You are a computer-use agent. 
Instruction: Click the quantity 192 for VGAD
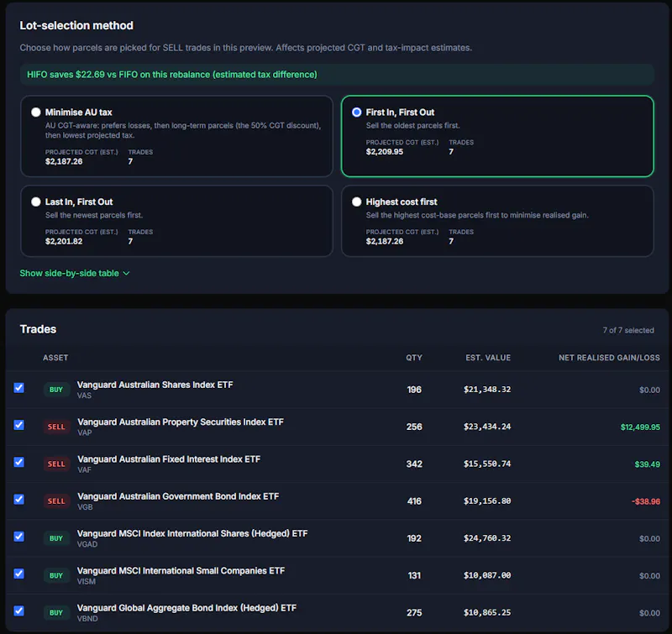414,538
